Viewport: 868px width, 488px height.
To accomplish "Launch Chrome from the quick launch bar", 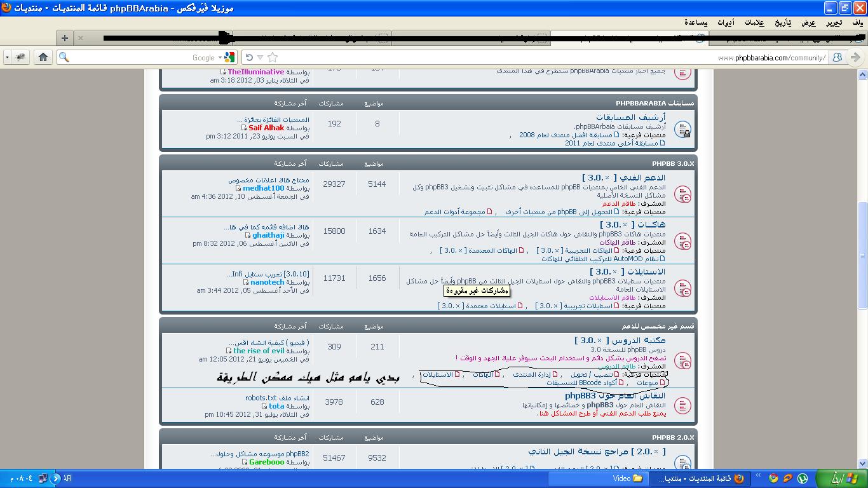I will (773, 478).
